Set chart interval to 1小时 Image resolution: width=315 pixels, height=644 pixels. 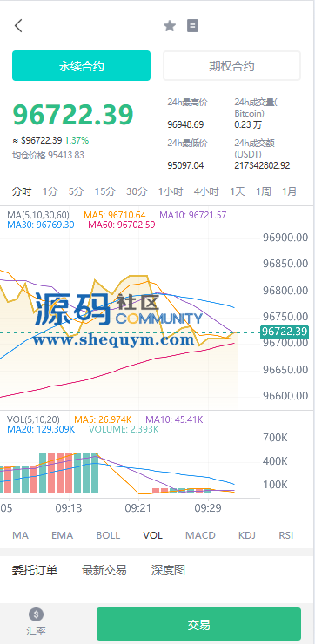pos(171,191)
